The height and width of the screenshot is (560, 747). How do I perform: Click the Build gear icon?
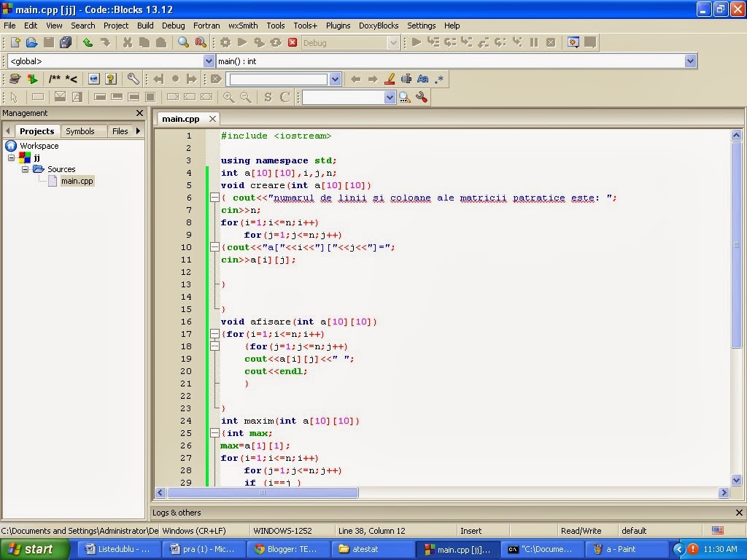[x=225, y=42]
